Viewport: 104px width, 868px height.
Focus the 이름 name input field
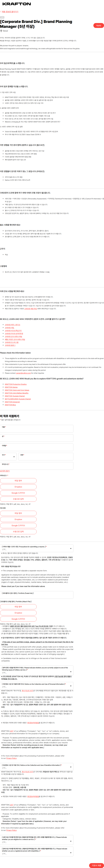37,429
